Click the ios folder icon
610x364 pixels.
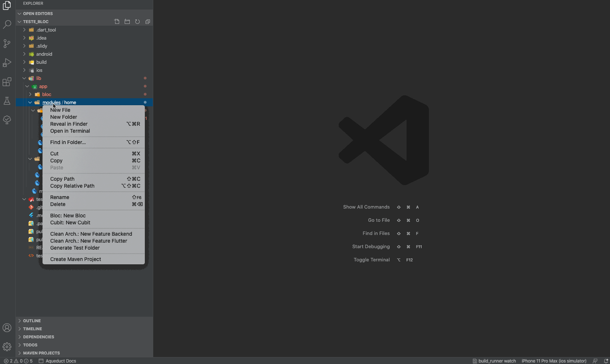click(32, 70)
